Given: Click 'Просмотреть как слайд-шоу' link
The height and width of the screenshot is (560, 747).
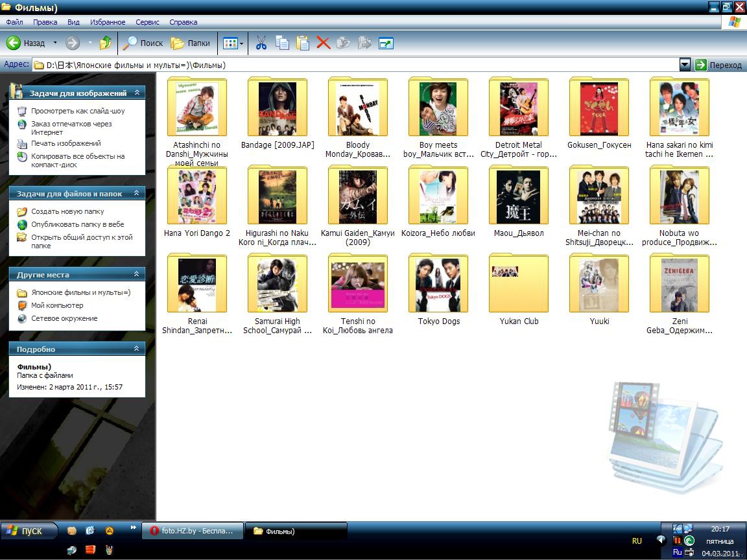Looking at the screenshot, I should [x=78, y=111].
